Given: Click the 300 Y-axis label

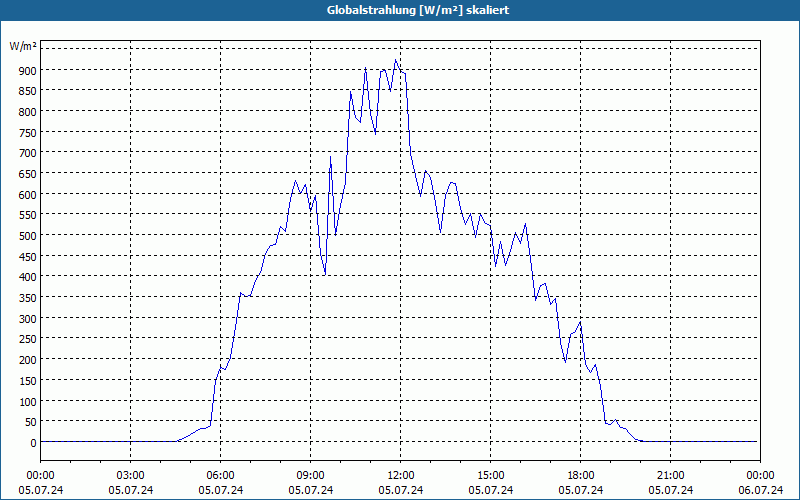Looking at the screenshot, I should (29, 319).
